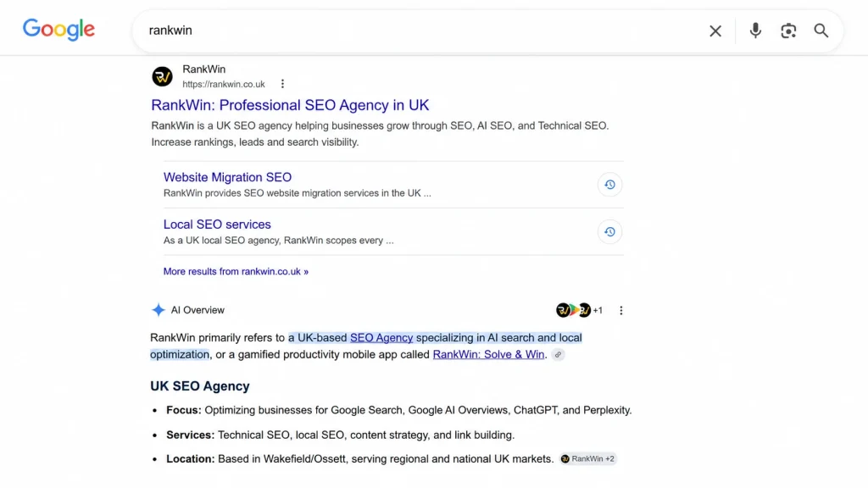Viewport: 868px width, 488px height.
Task: Click the AI Overview source icons cluster
Action: pos(579,310)
